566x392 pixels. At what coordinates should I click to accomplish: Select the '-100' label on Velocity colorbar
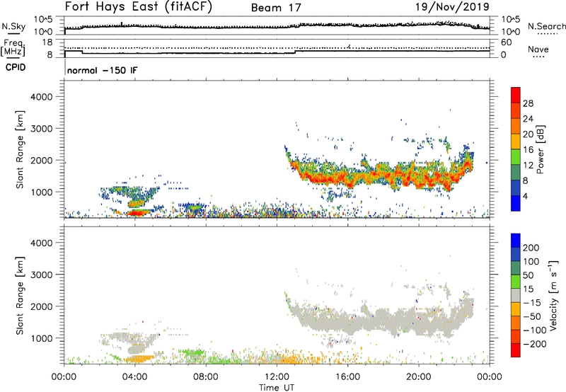tap(534, 330)
